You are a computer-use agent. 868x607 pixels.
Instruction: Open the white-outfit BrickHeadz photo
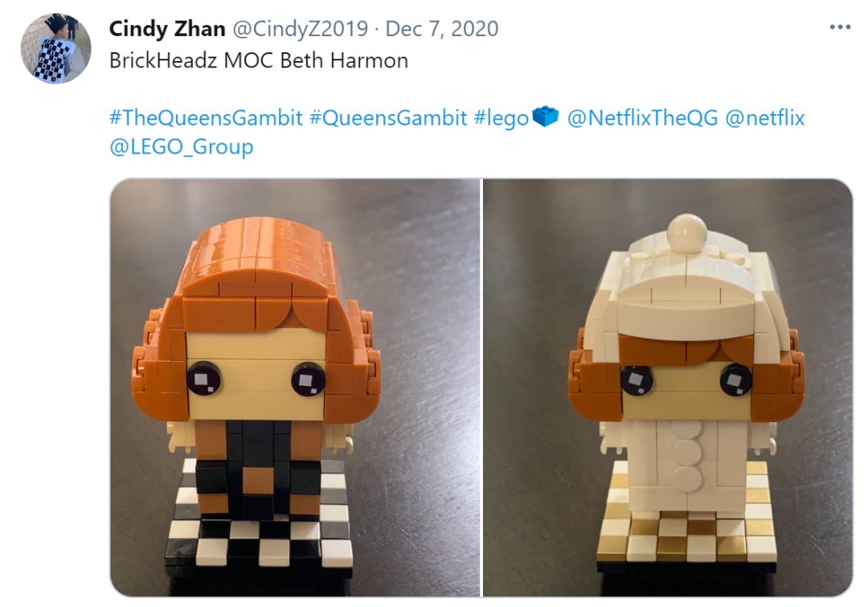point(668,388)
